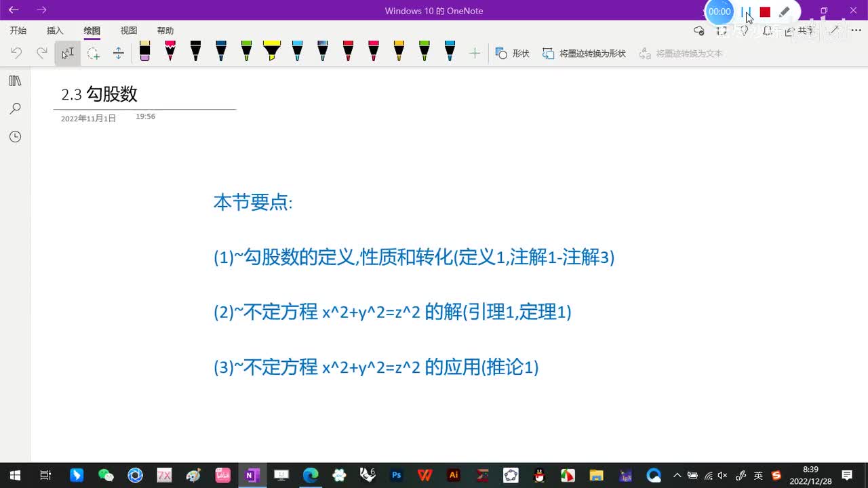Unmute the taskbar volume icon

coord(723,475)
